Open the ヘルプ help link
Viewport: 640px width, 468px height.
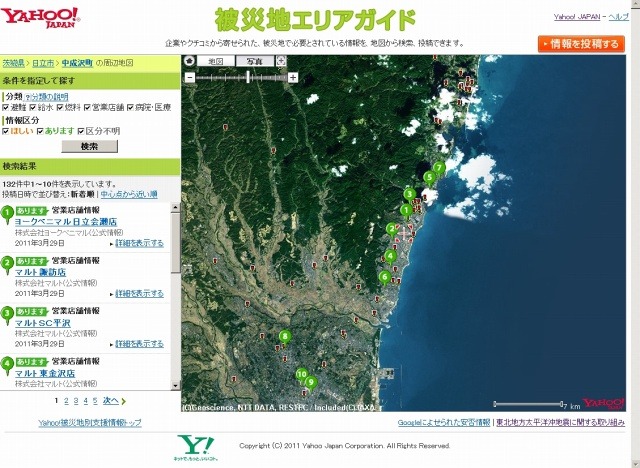pos(618,17)
